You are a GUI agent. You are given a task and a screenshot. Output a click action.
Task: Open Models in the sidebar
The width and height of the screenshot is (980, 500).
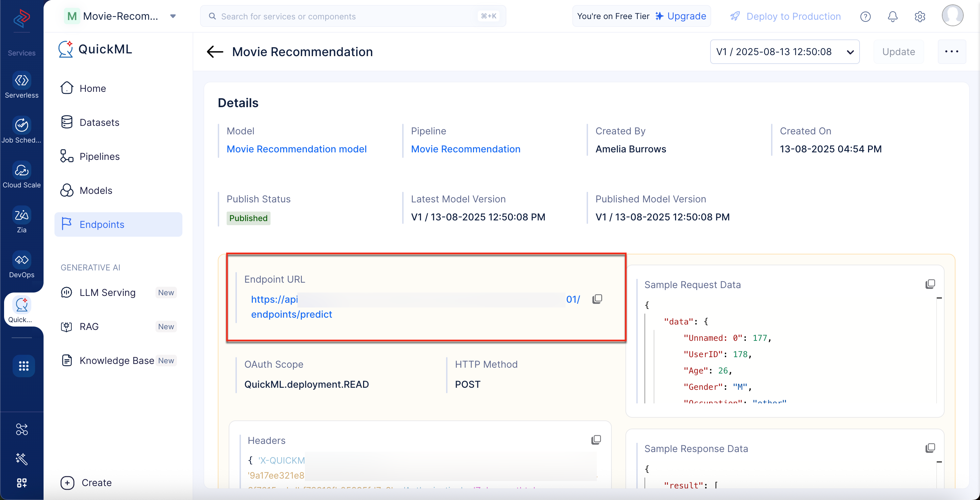click(118, 190)
